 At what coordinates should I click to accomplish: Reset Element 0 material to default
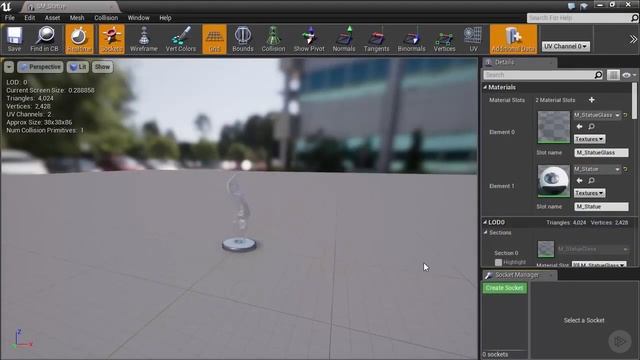(625, 116)
